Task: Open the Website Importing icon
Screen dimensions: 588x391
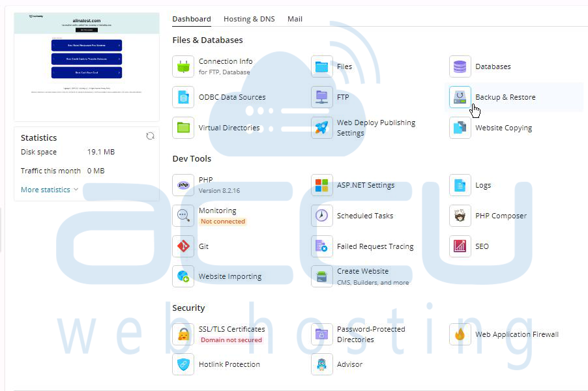Action: point(183,276)
